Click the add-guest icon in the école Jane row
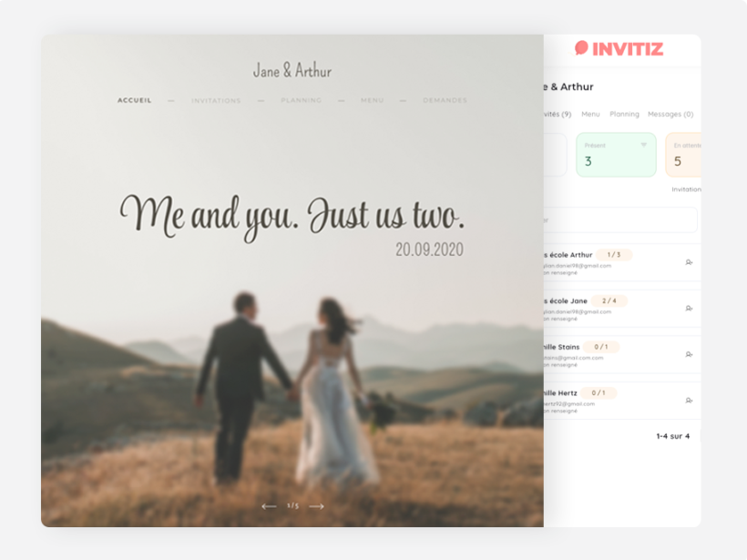Screen dimensions: 747x560 pyautogui.click(x=689, y=309)
